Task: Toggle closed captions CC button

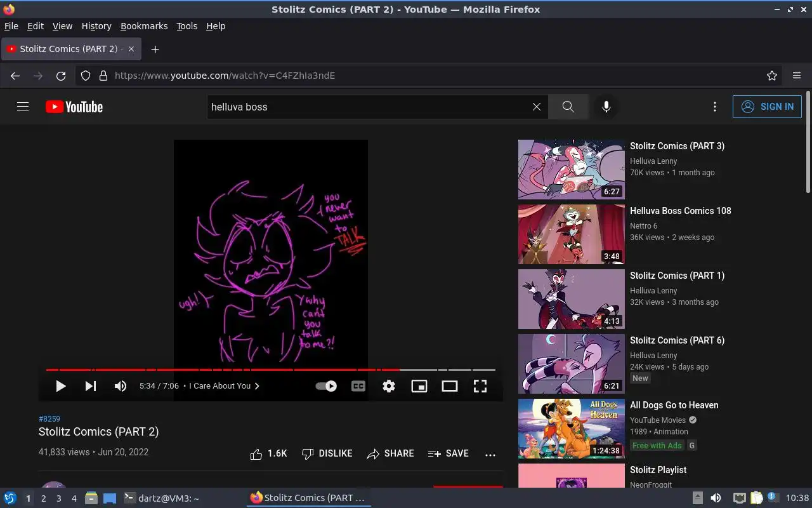Action: (x=358, y=386)
